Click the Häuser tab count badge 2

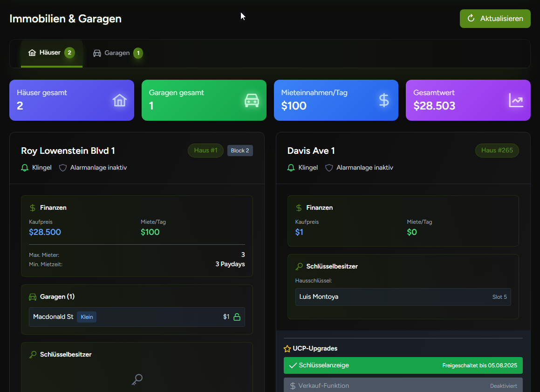69,53
